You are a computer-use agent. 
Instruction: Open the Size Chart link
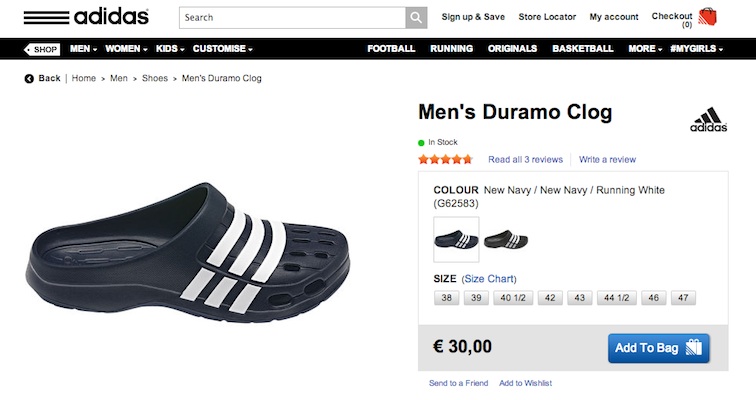(x=489, y=279)
